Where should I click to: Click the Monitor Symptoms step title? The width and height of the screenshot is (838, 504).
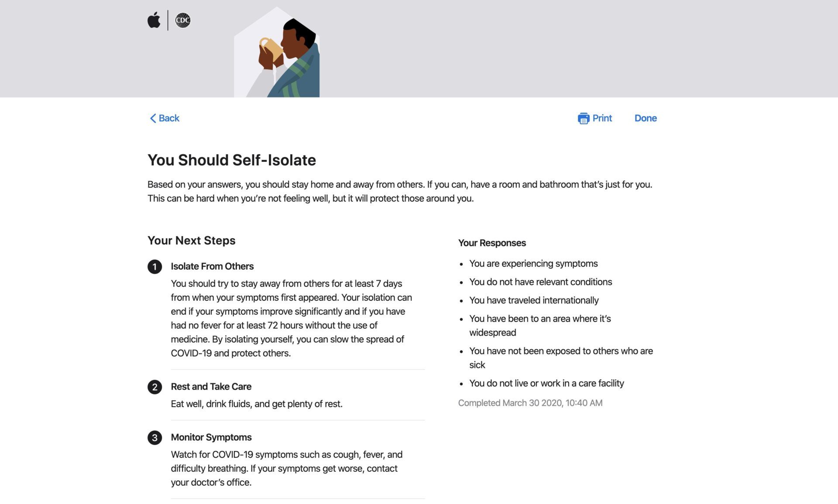tap(211, 437)
